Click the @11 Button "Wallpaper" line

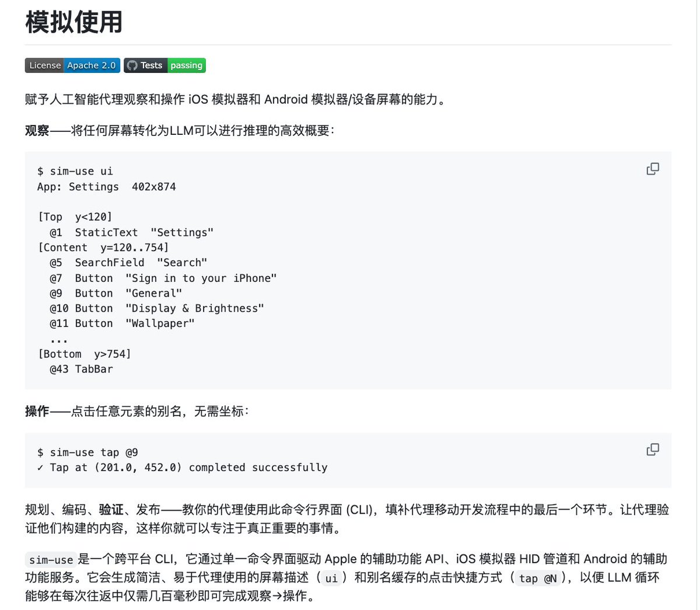[x=123, y=323]
